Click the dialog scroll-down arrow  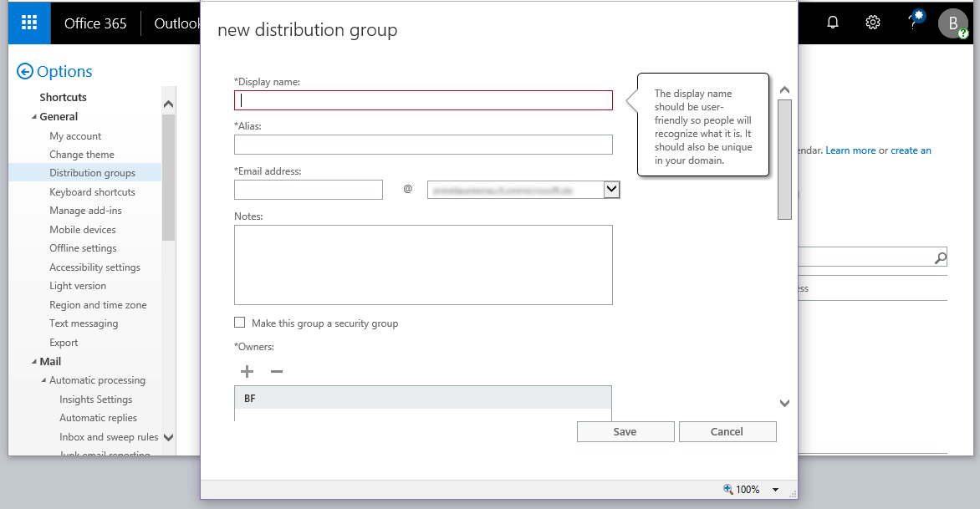pyautogui.click(x=785, y=404)
